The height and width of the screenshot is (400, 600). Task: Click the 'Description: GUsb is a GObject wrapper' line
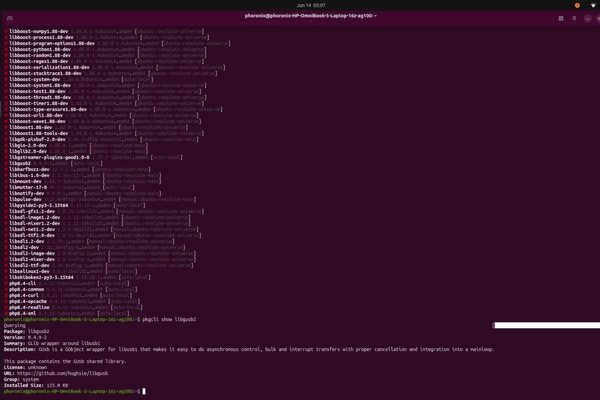249,349
